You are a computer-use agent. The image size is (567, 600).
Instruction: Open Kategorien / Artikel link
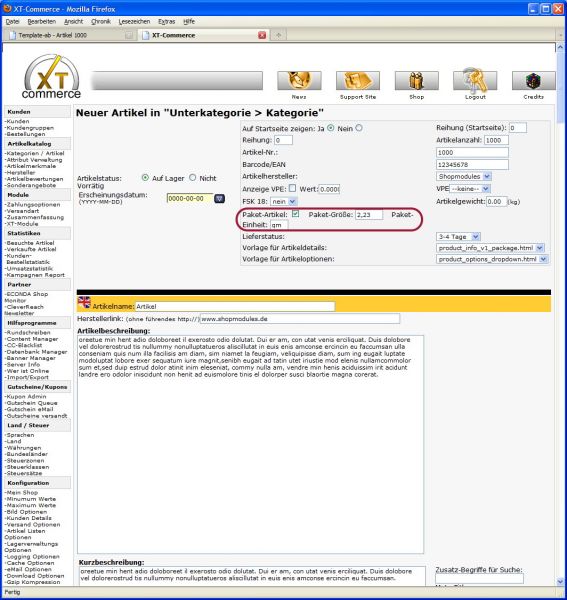[34, 153]
